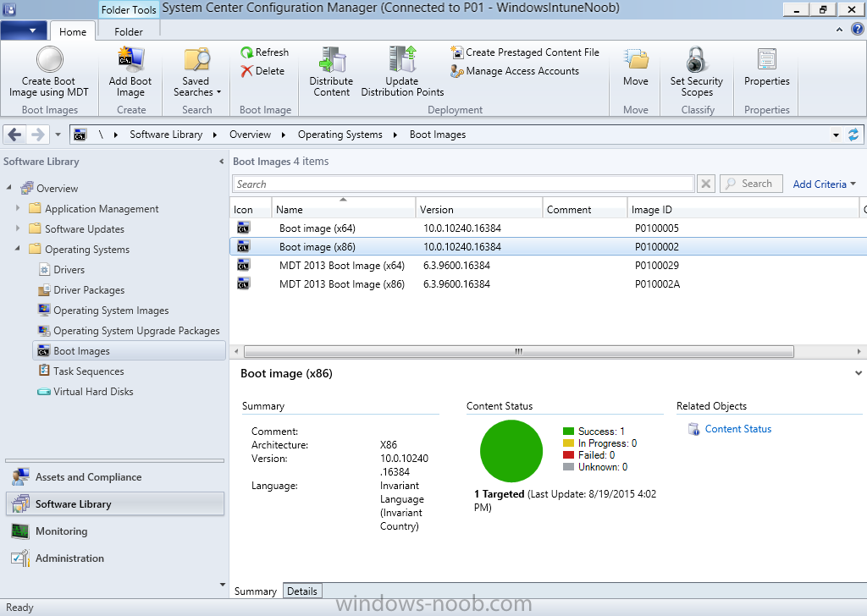Select Boot Images tree node
The image size is (867, 616).
pos(130,351)
